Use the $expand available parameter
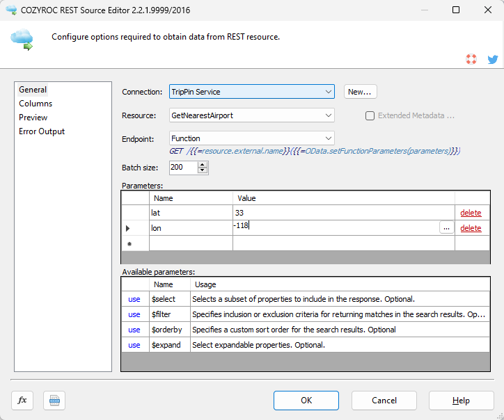 point(134,345)
